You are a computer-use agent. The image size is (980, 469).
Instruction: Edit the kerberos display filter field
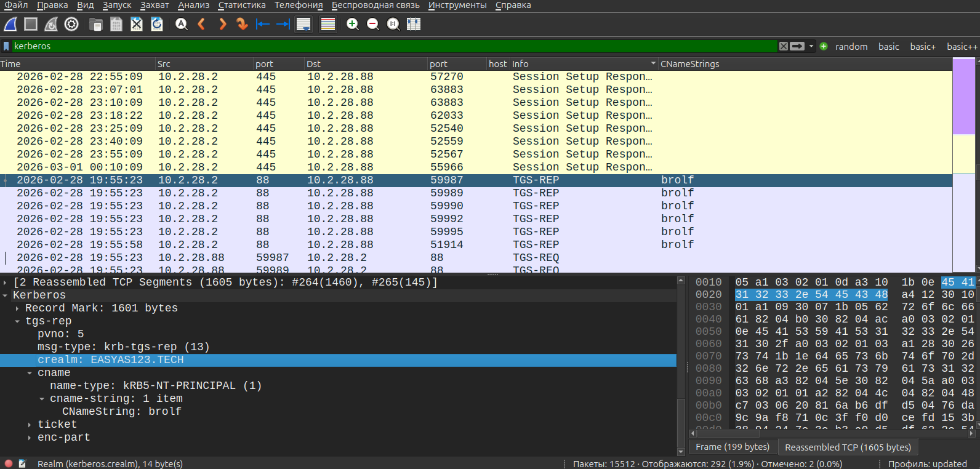(394, 46)
